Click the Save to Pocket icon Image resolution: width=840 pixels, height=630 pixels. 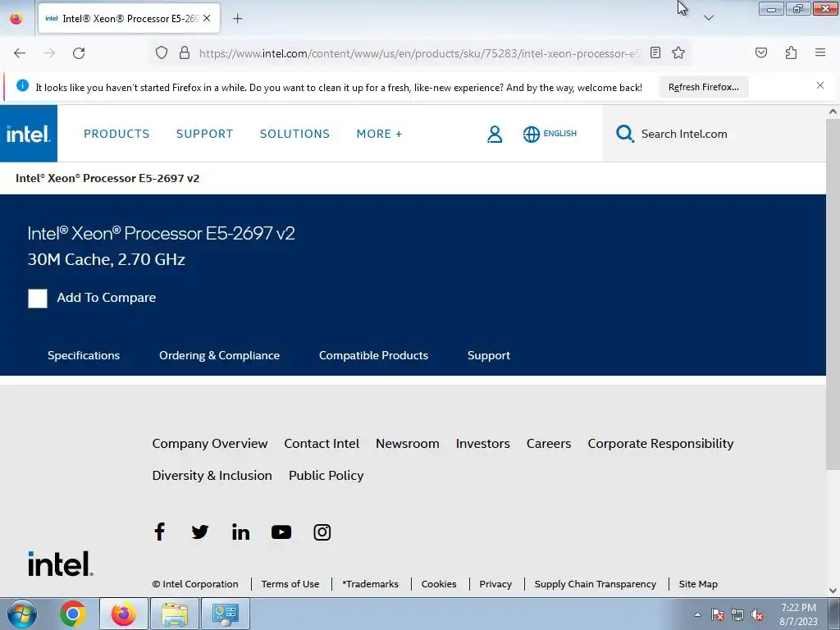click(x=760, y=52)
